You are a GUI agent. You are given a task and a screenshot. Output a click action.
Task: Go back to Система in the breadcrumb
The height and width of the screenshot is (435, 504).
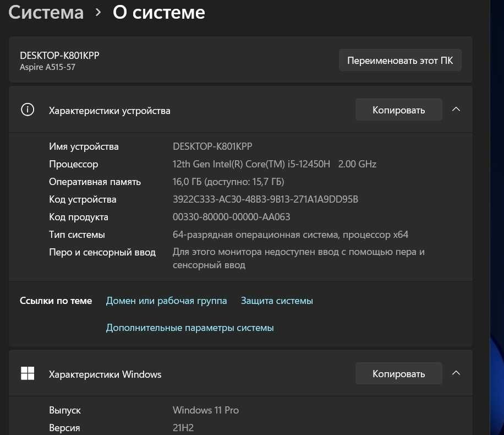pos(46,13)
